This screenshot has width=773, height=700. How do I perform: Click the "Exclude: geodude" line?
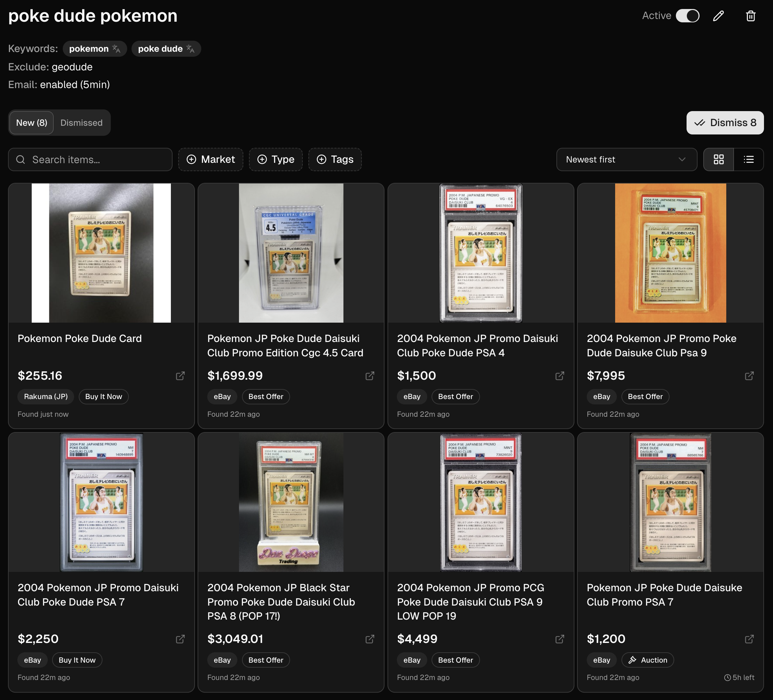(50, 67)
